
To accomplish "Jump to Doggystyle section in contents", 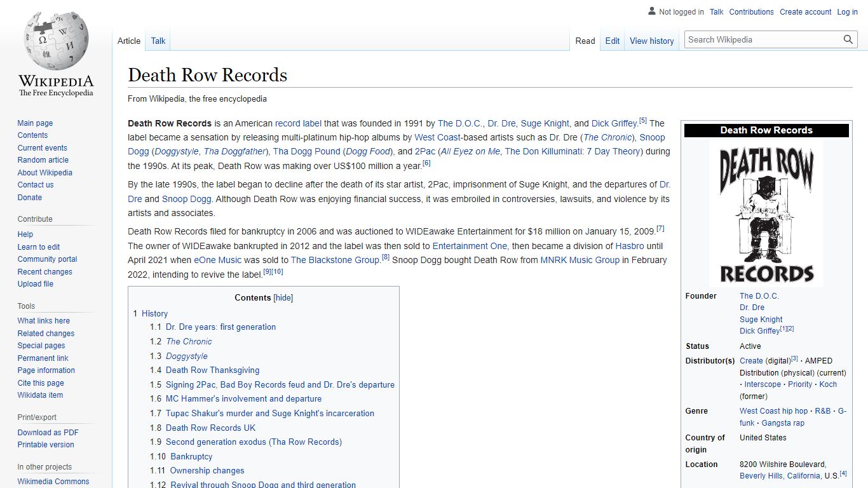I will coord(187,356).
